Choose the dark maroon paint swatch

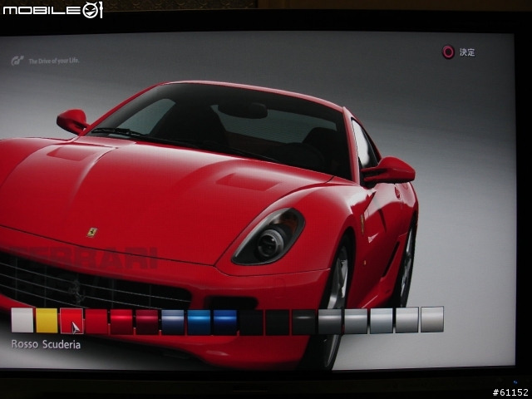point(147,323)
